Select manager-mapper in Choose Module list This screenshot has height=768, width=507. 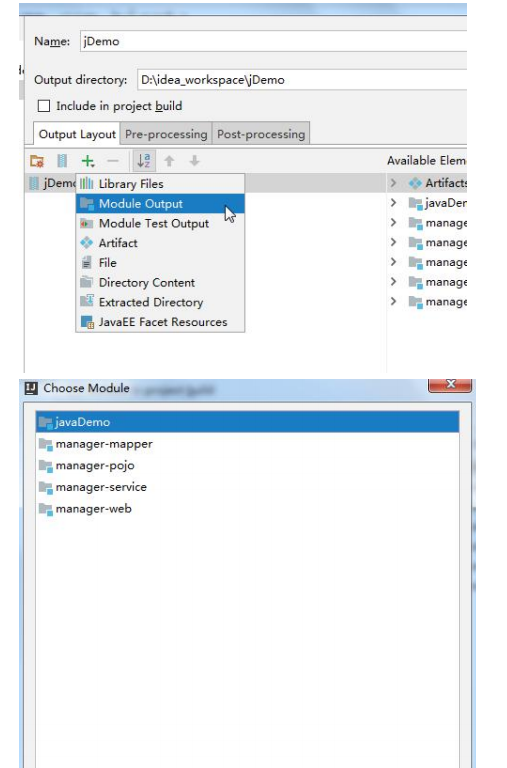(x=247, y=444)
